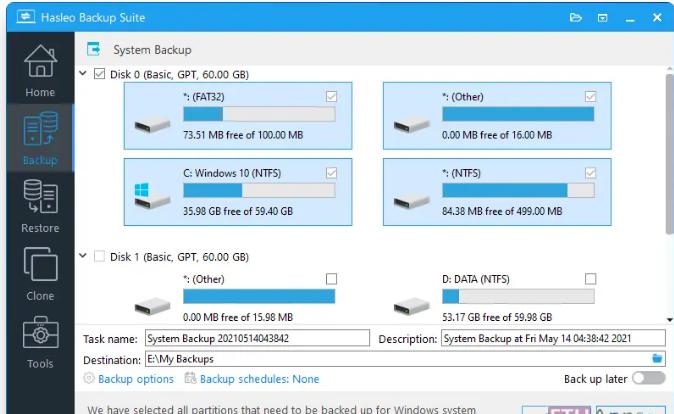Click the 499.00 MB NTFS partition usage bar
The height and width of the screenshot is (414, 674).
tap(518, 190)
